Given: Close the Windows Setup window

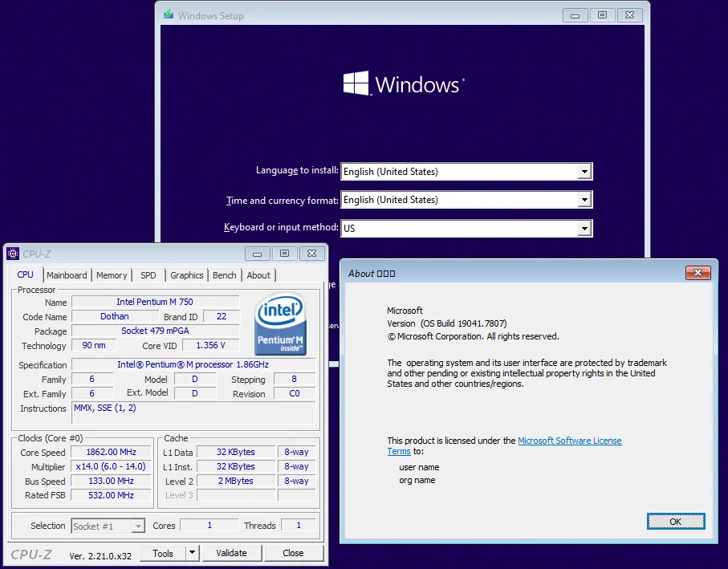Looking at the screenshot, I should point(629,15).
